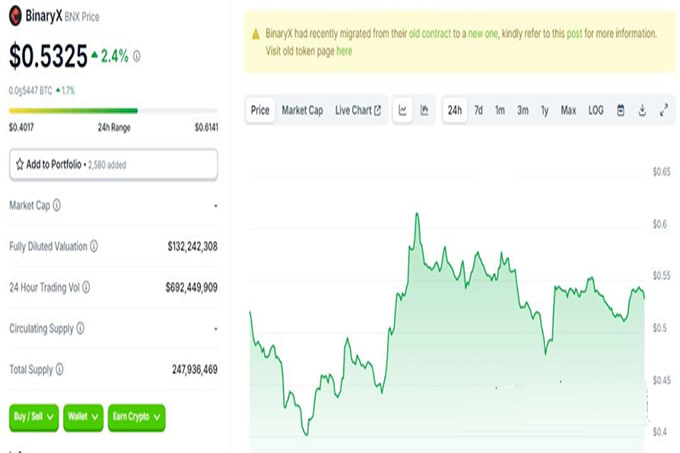Expand the Earn Crypto dropdown
Screen dimensions: 680x453
137,417
